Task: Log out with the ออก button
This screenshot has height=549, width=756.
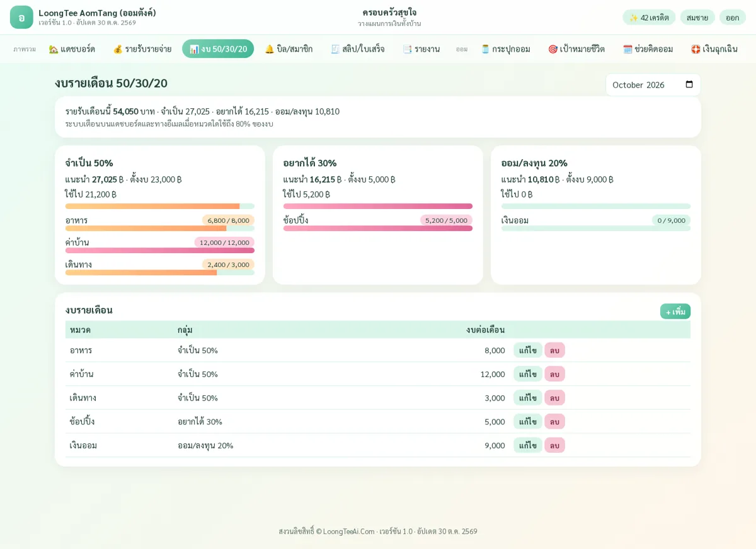Action: coord(733,17)
